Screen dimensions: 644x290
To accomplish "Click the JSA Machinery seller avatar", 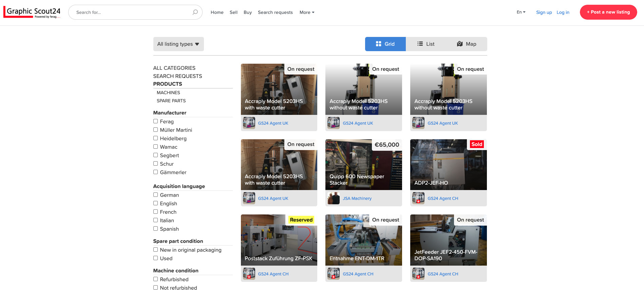I will coord(334,198).
